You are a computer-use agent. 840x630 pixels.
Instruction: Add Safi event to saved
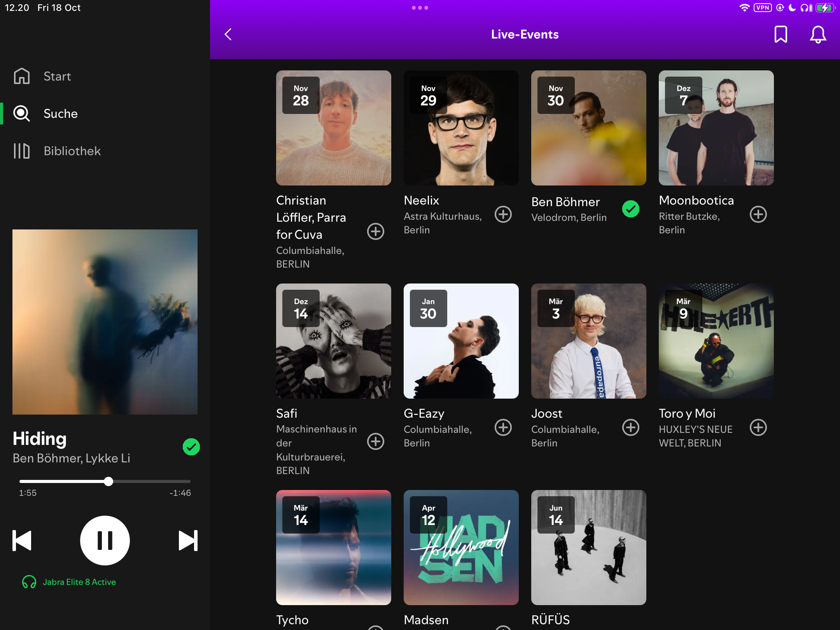pos(376,441)
